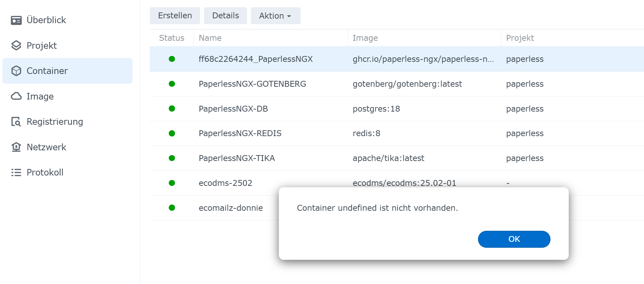Select the ecodms-2502 container row
The image size is (644, 284).
[x=225, y=183]
